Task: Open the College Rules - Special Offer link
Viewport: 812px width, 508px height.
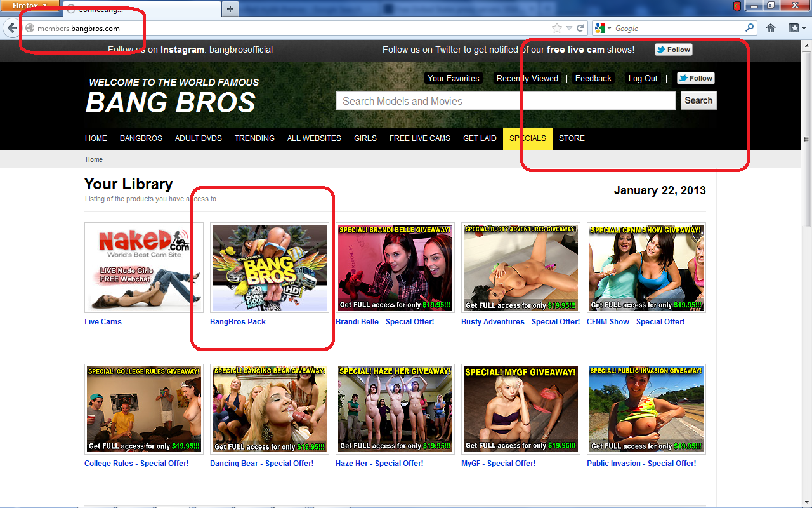Action: (136, 464)
